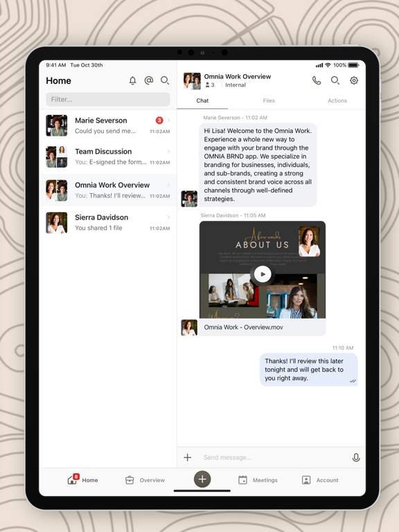Screen dimensions: 399x532
Task: Tap 'Could you send me...' preview text
Action: click(105, 131)
